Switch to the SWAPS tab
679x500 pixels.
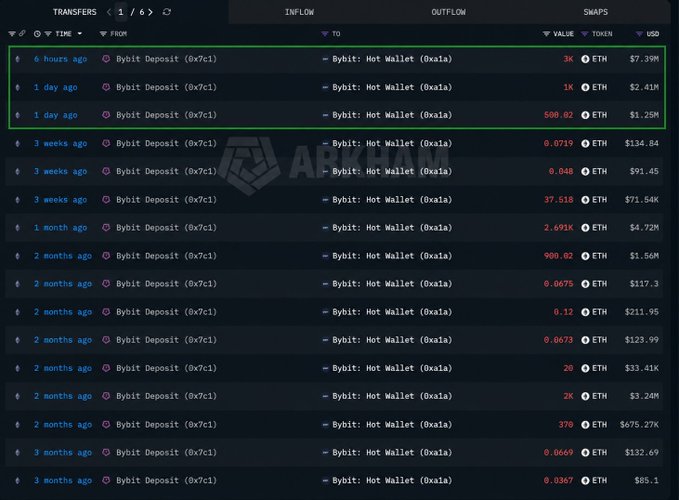point(595,12)
